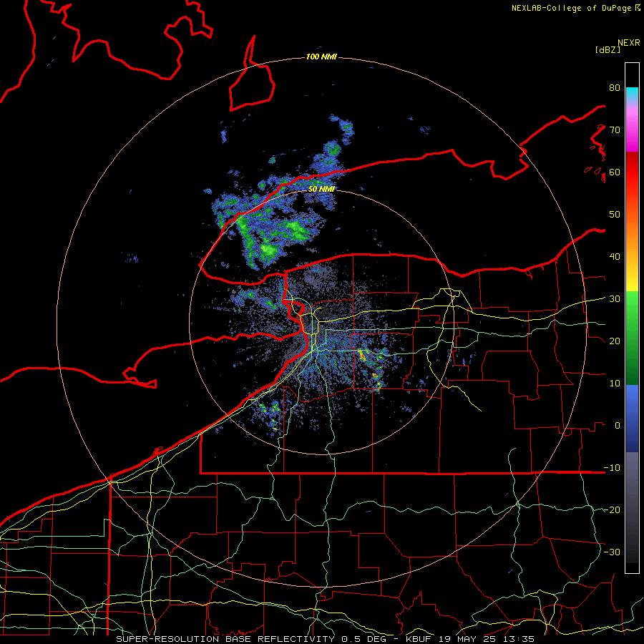Click the 40 dBZ scale value
644x644 pixels.
point(615,257)
